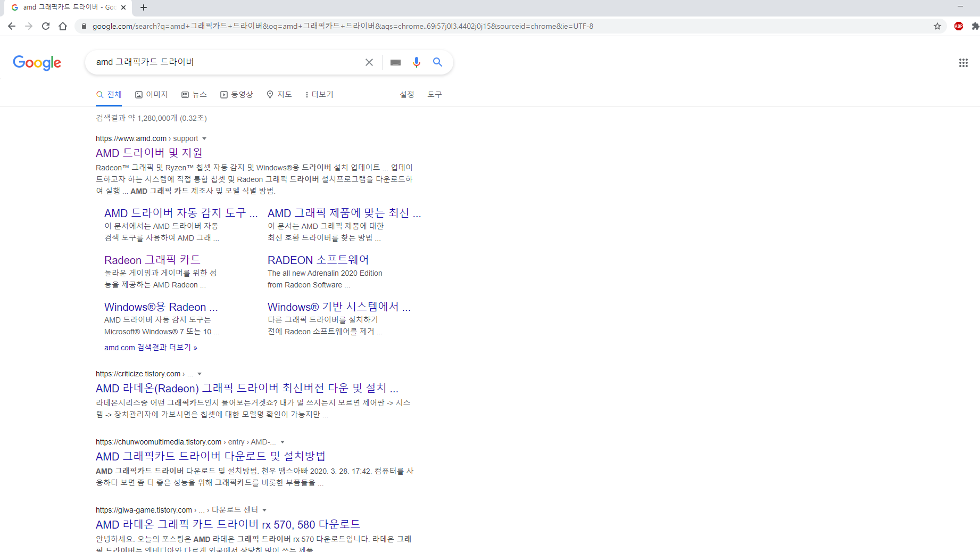Clear the search query with X
980x552 pixels.
coord(369,62)
